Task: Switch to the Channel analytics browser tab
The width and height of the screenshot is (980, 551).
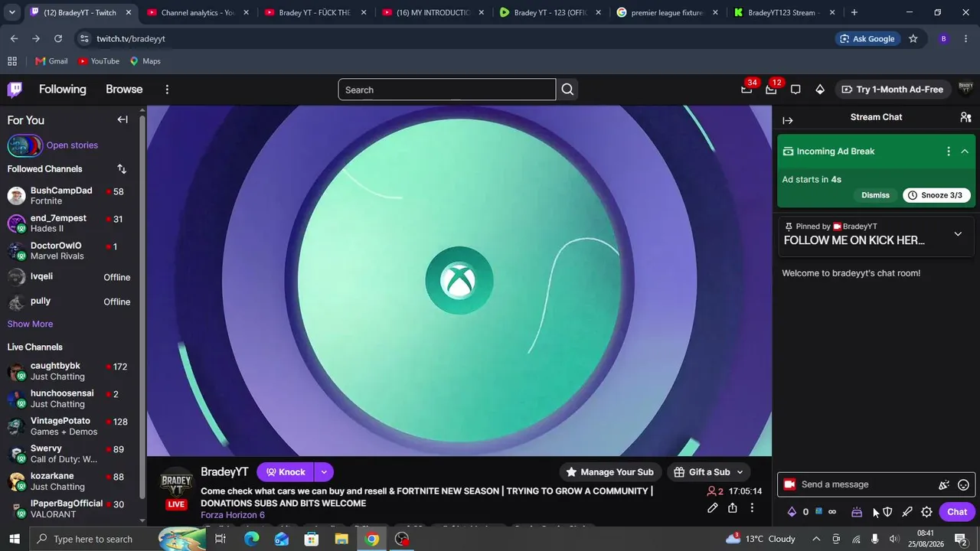Action: 197,12
